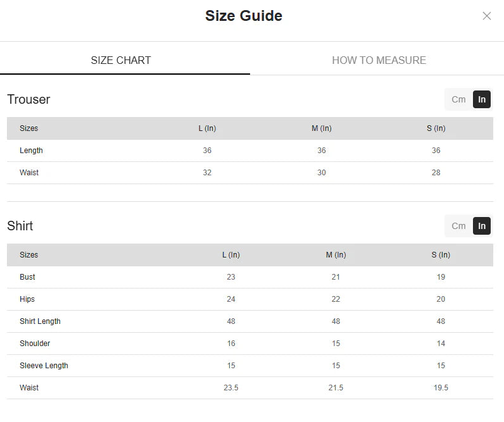Click the Hips row label
The height and width of the screenshot is (422, 504).
tap(27, 299)
